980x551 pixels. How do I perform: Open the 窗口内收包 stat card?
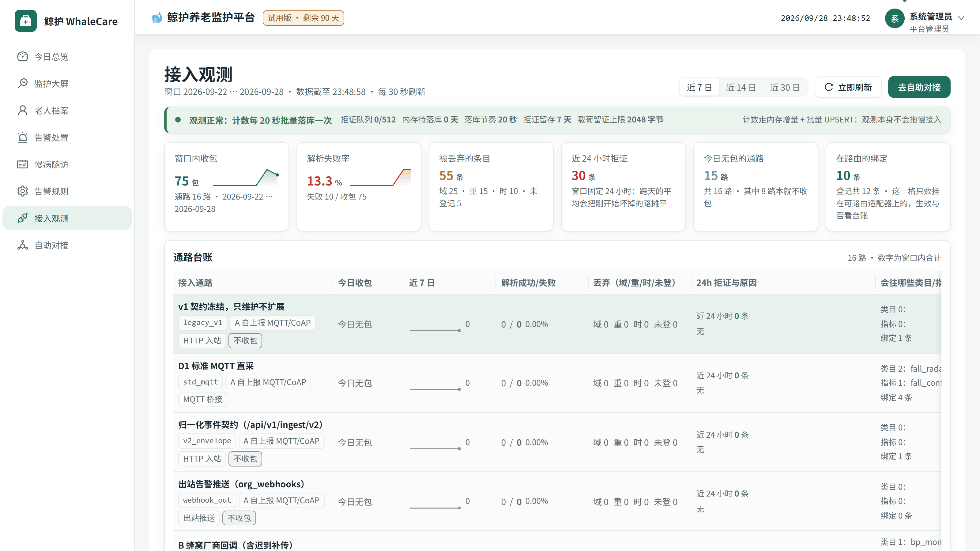pos(226,186)
